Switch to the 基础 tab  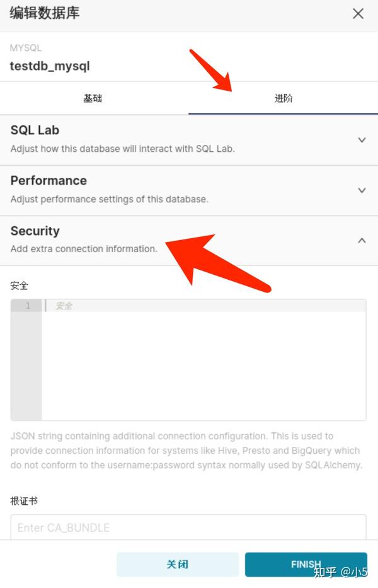coord(93,98)
